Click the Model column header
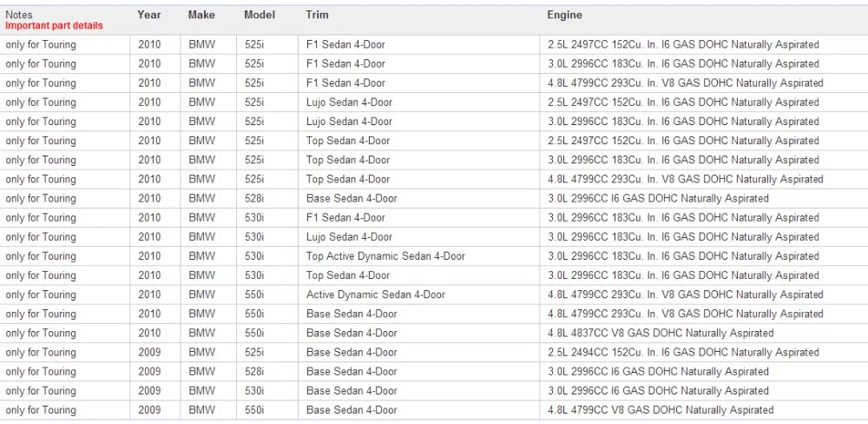 coord(260,15)
